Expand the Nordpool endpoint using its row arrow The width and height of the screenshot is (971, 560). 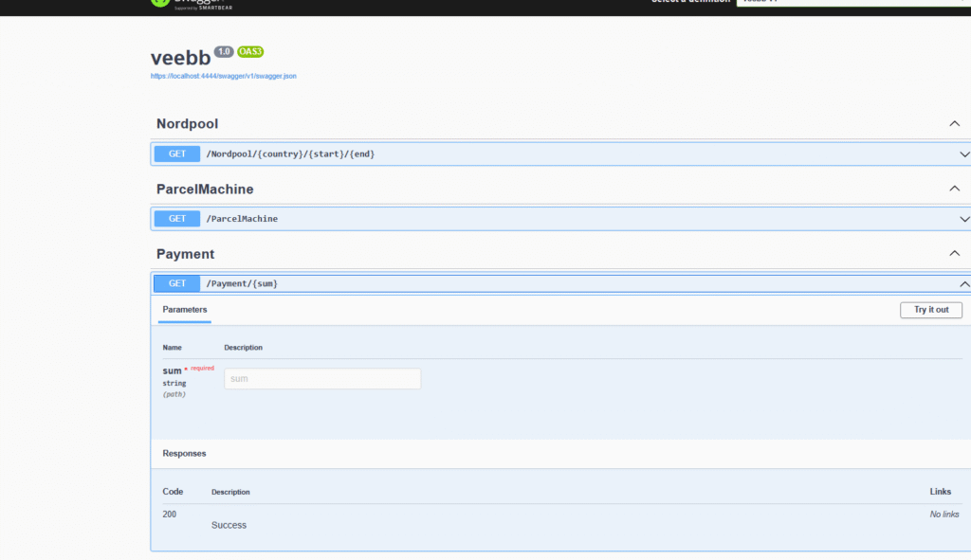click(964, 154)
